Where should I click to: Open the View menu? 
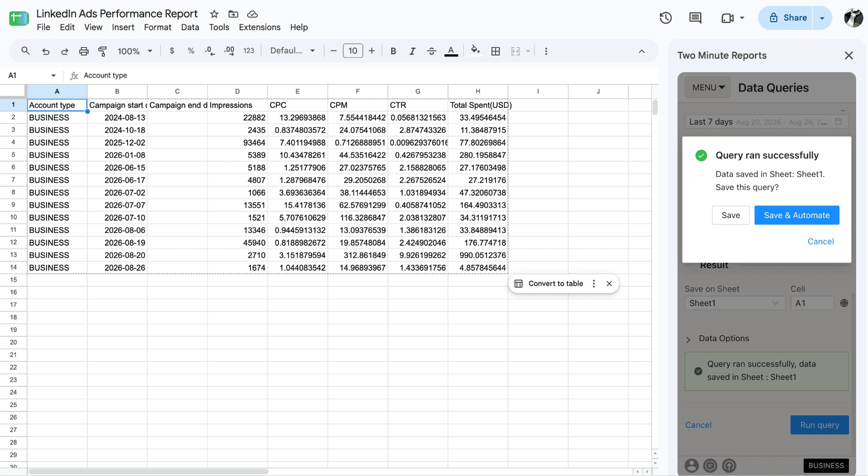pyautogui.click(x=93, y=27)
